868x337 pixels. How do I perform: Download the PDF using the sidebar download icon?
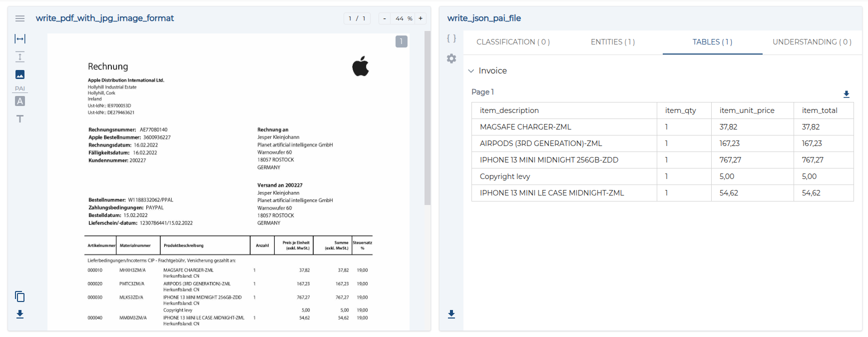(20, 314)
